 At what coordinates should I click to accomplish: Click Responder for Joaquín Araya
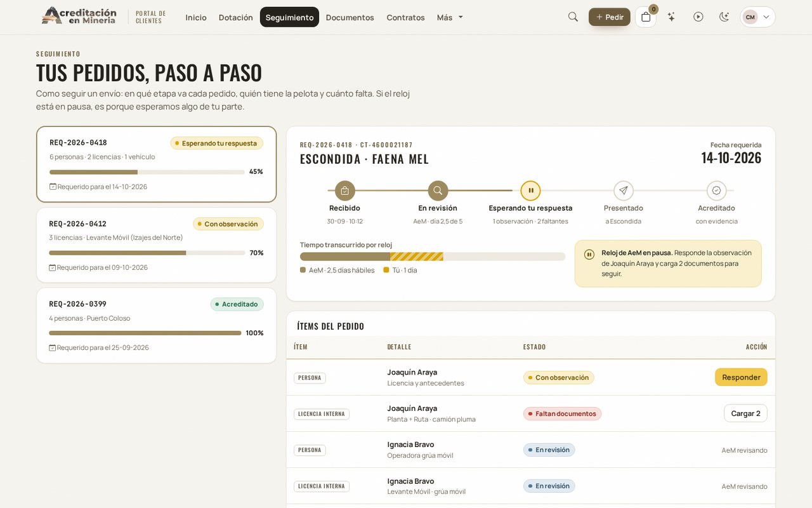click(741, 377)
